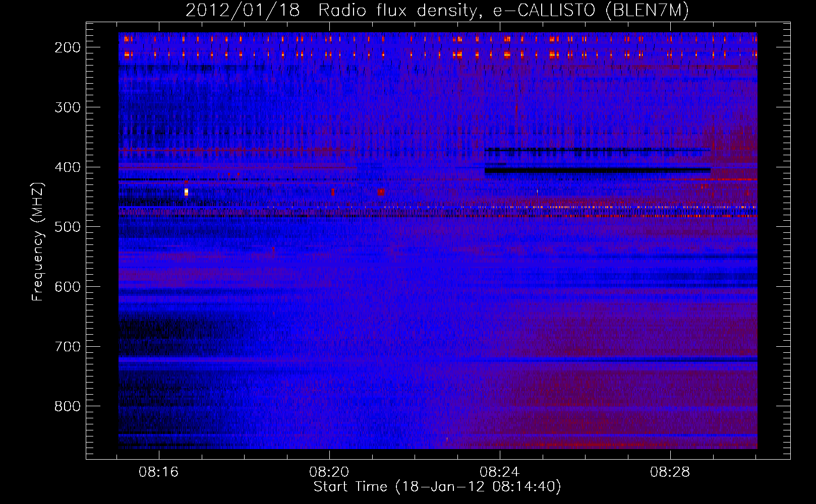
Task: Click the 08:28 time tick label
Action: click(670, 472)
